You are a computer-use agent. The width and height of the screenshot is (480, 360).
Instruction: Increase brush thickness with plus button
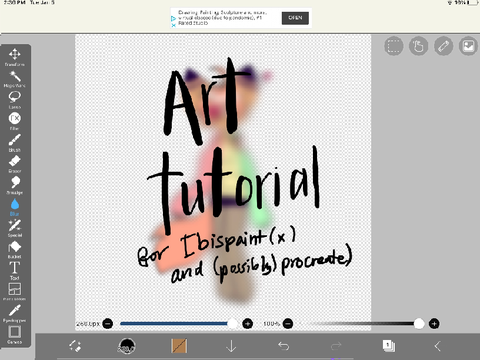[247, 323]
